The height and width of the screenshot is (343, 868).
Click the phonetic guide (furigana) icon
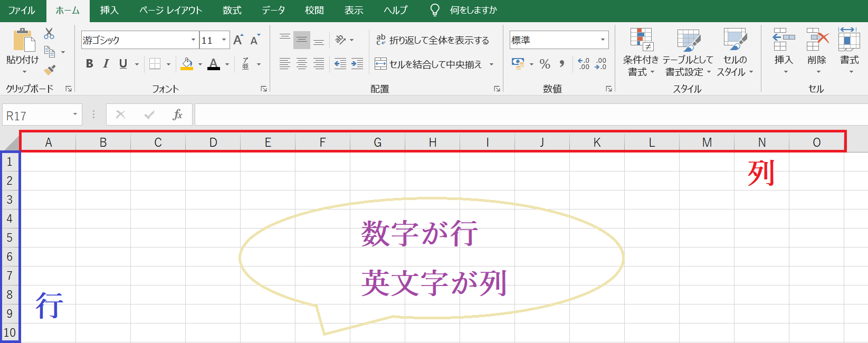tap(246, 64)
